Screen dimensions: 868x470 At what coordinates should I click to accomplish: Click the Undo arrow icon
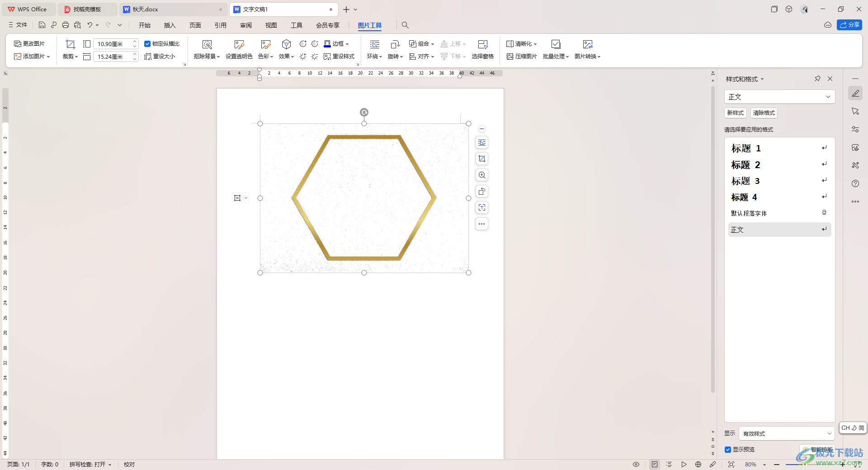click(x=90, y=25)
